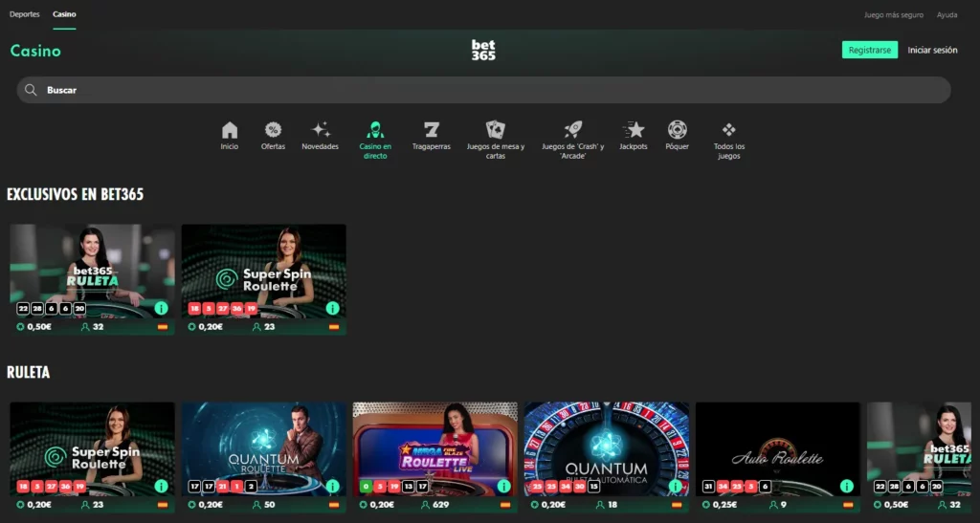Open the Juego más seguro link
The image size is (980, 523).
coord(894,15)
